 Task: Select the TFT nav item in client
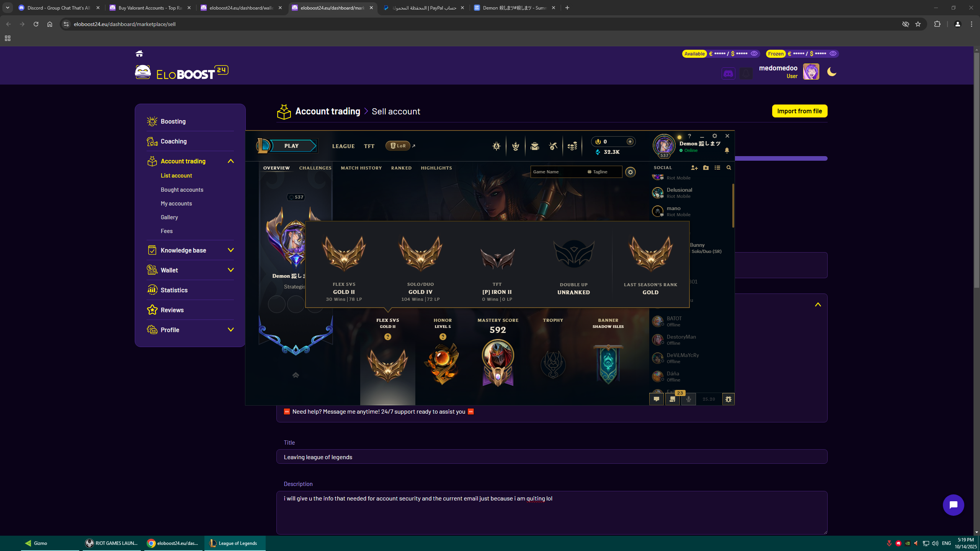click(369, 146)
